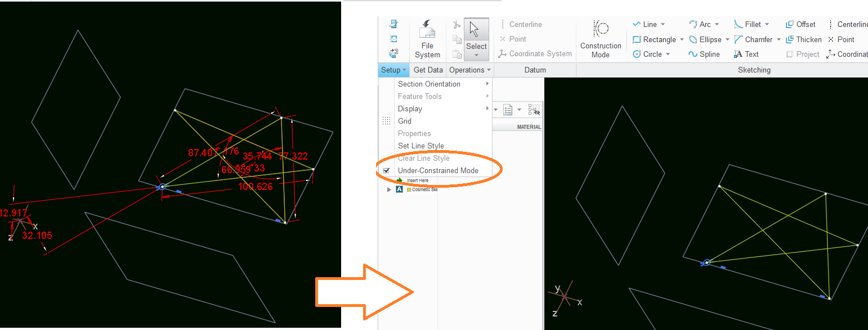Select the Chamfer tool
Image resolution: width=868 pixels, height=330 pixels.
(753, 39)
